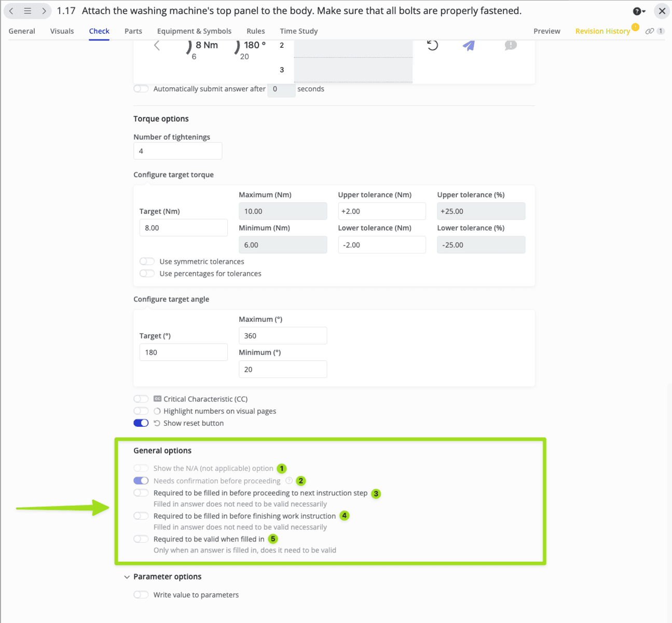Click the help icon next to confirmation option
This screenshot has width=672, height=623.
point(289,481)
